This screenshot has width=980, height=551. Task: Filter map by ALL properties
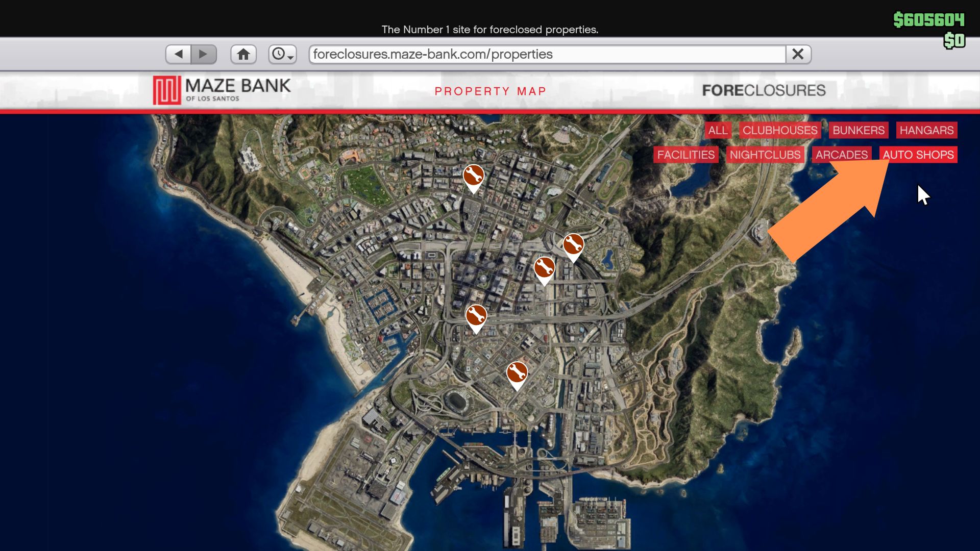(718, 130)
